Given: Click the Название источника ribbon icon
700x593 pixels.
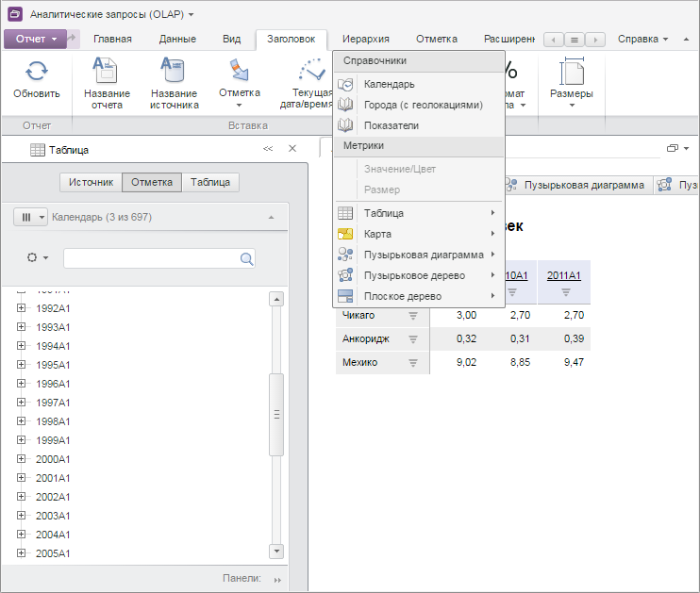Looking at the screenshot, I should [174, 71].
